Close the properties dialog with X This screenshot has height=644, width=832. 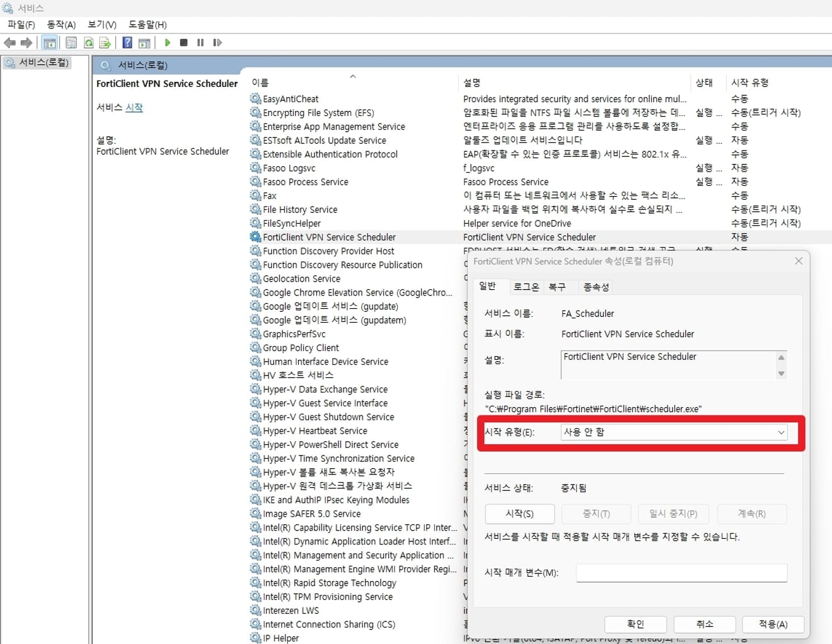(x=799, y=261)
